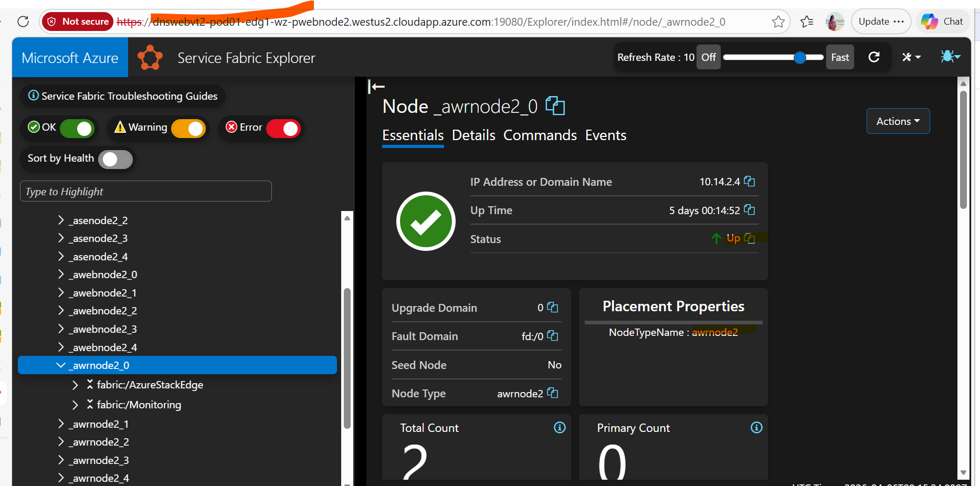Viewport: 980px width, 486px height.
Task: Click the Microsoft Azure link
Action: coord(70,58)
